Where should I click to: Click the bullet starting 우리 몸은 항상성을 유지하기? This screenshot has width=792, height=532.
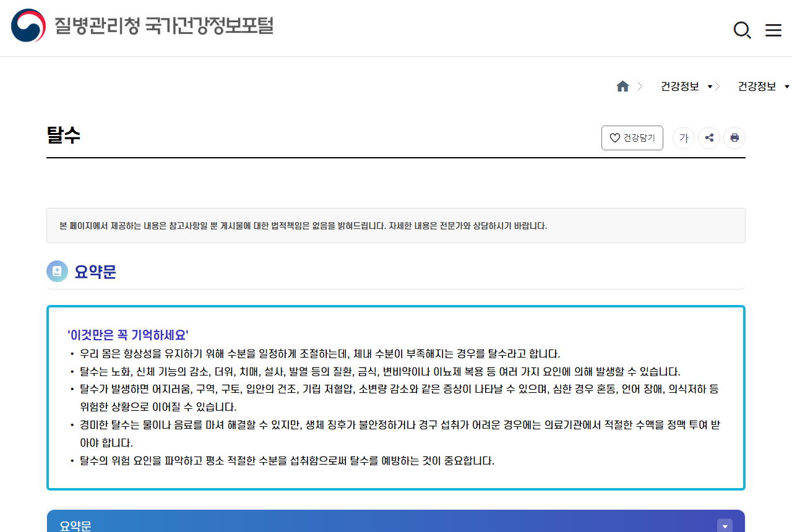coord(320,354)
